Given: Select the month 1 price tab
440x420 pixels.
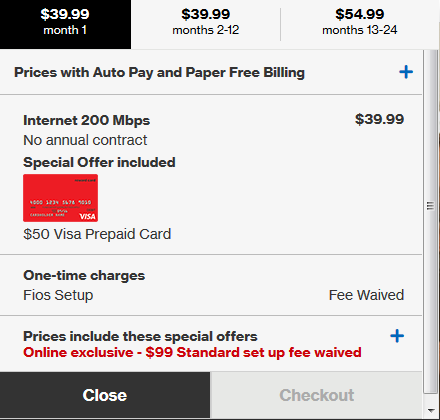Looking at the screenshot, I should [x=65, y=24].
